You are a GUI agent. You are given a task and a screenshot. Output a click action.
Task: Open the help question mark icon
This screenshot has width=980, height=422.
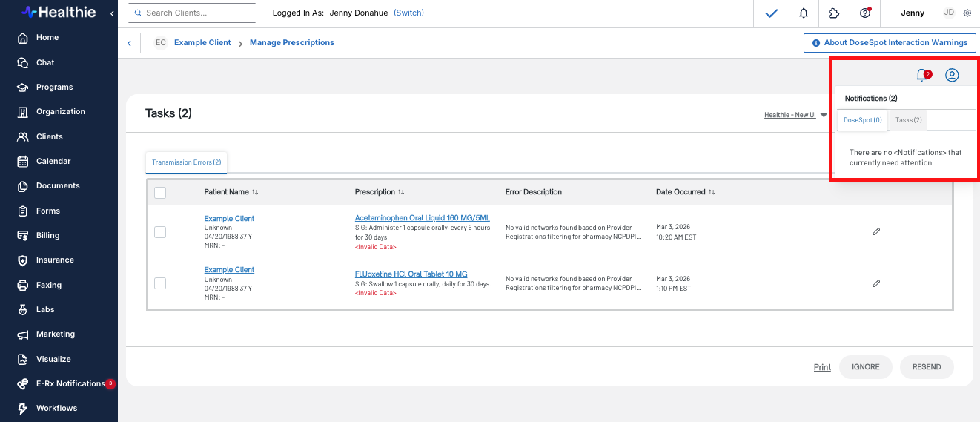(864, 13)
